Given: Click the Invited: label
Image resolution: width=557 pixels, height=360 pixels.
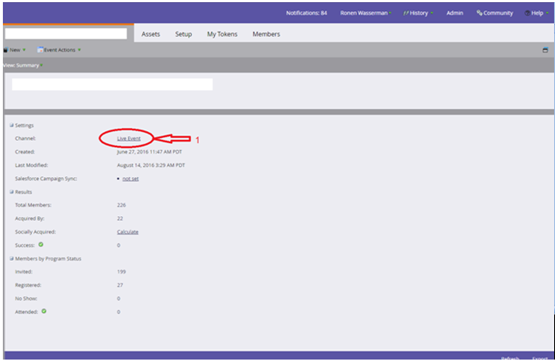Looking at the screenshot, I should point(23,272).
